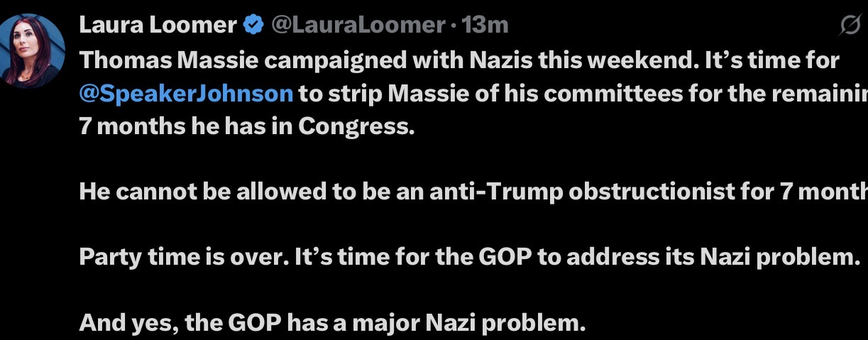Click the word Congress in the tweet
868x340 pixels.
click(x=355, y=127)
